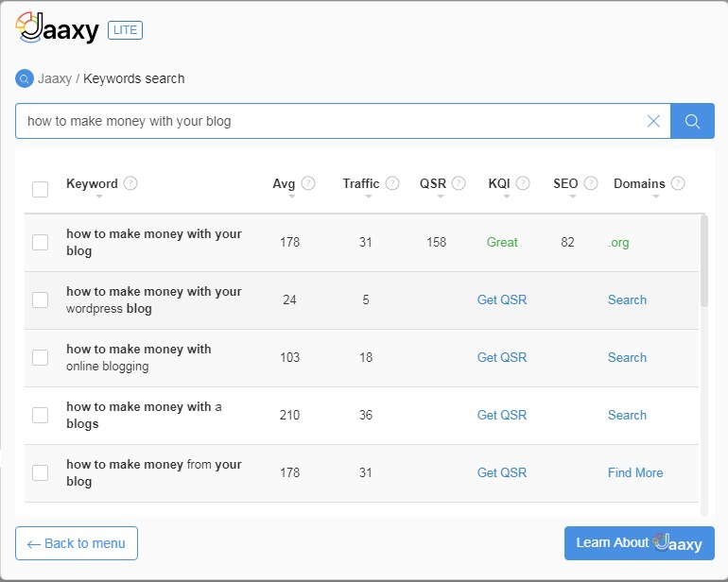Click the 'Great' KQI value

pos(502,242)
